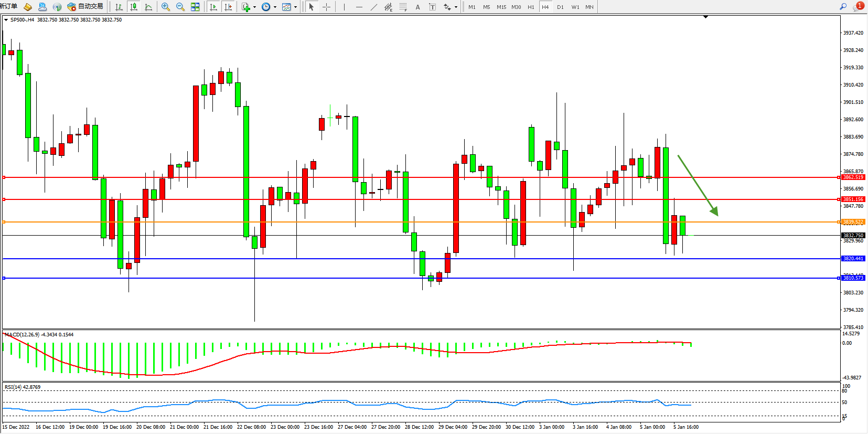
Task: Switch to H1 timeframe
Action: 531,7
